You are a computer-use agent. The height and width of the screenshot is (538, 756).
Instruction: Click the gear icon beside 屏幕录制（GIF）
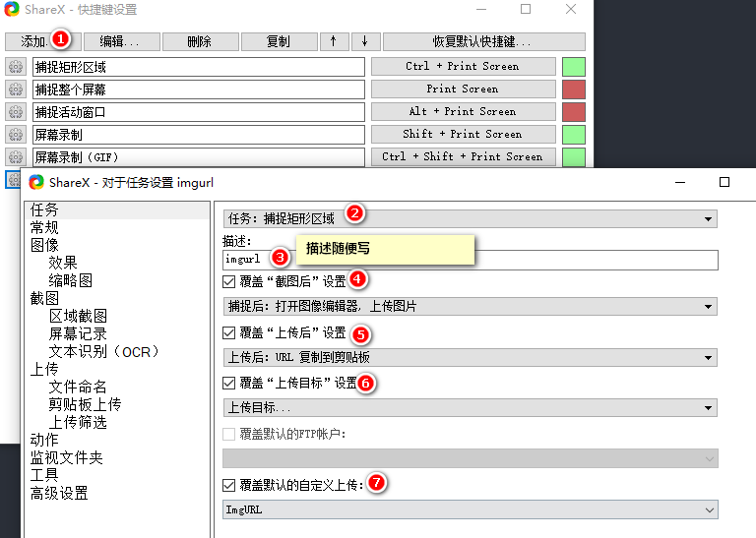15,157
